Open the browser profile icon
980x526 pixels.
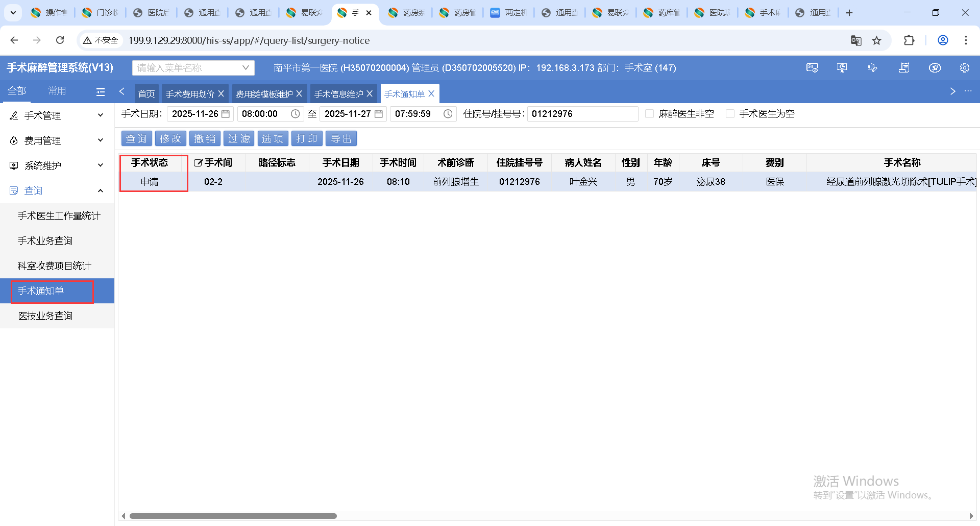coord(943,40)
